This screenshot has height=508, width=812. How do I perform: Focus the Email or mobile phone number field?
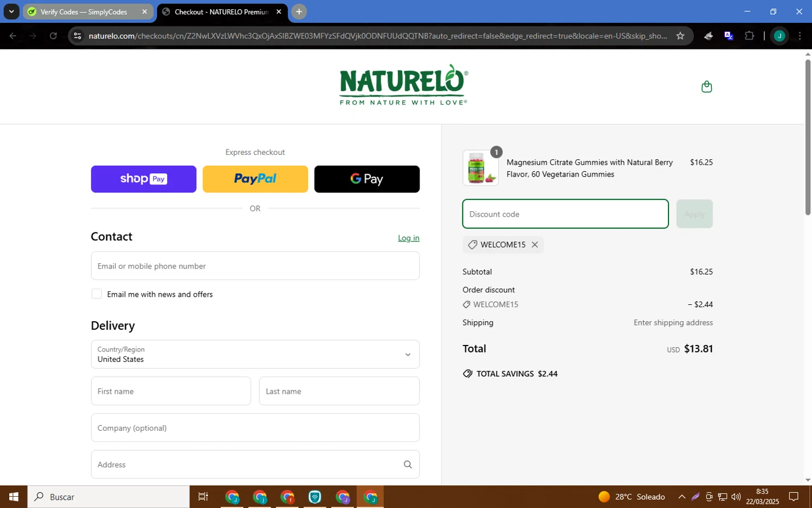tap(255, 266)
